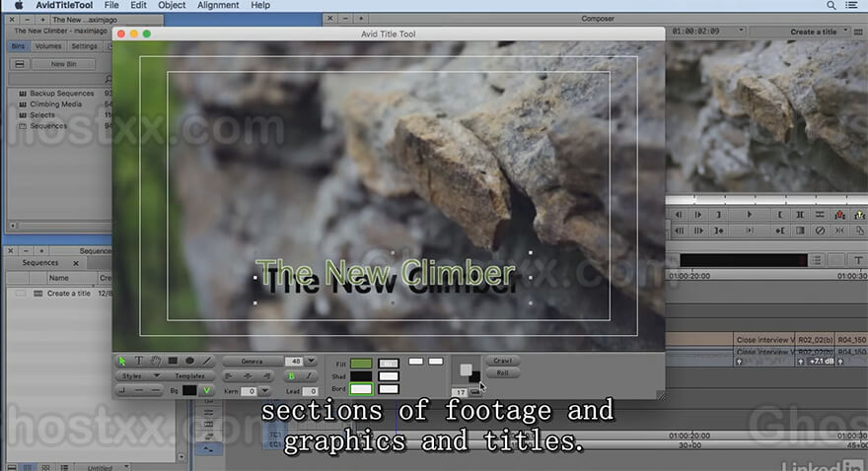Step forward ten frames in Composer
The width and height of the screenshot is (868, 471).
698,231
